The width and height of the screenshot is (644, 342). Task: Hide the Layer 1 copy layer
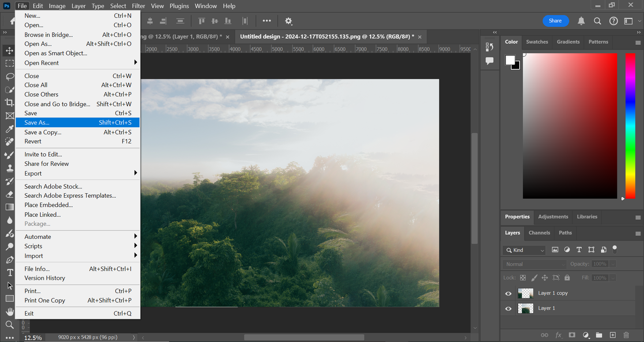508,294
